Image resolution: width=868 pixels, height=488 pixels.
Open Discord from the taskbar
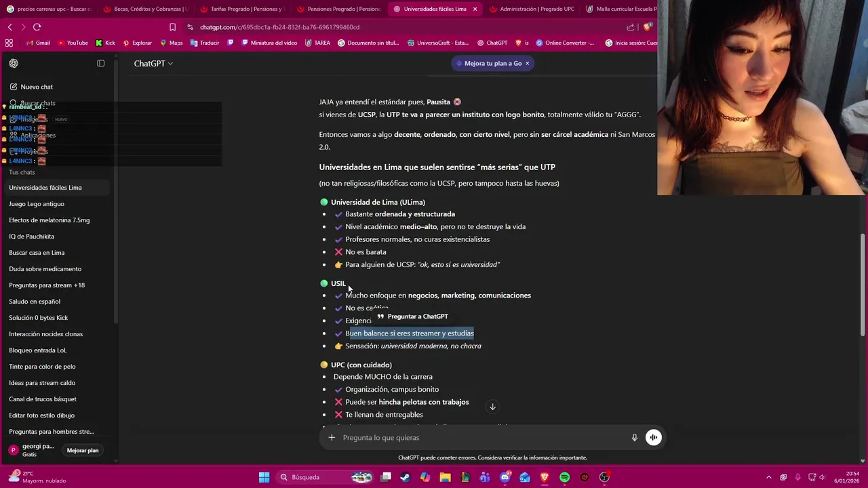[x=505, y=477]
